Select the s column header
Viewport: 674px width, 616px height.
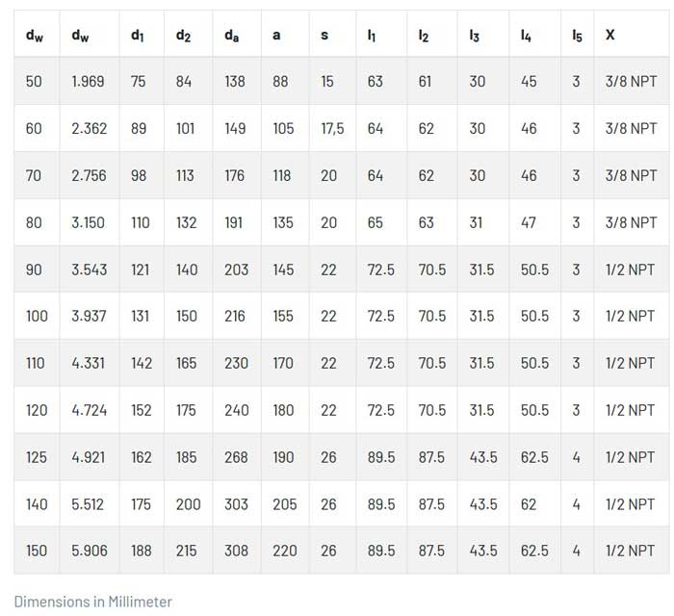pos(324,36)
